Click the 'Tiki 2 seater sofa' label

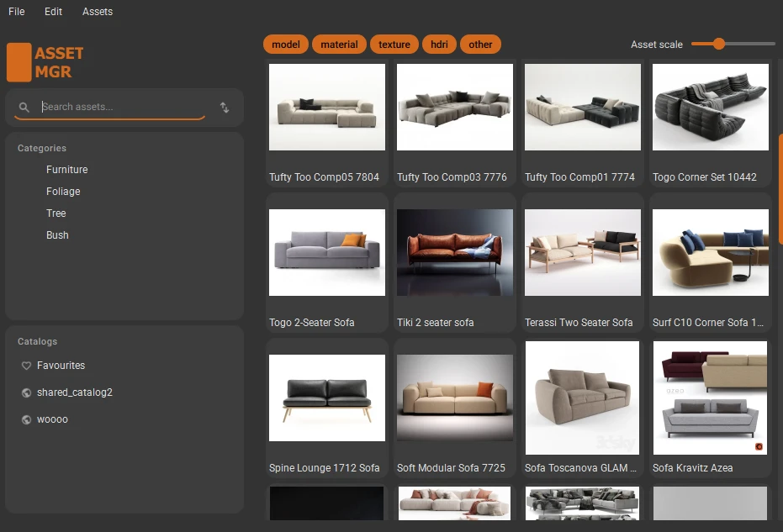pos(436,323)
